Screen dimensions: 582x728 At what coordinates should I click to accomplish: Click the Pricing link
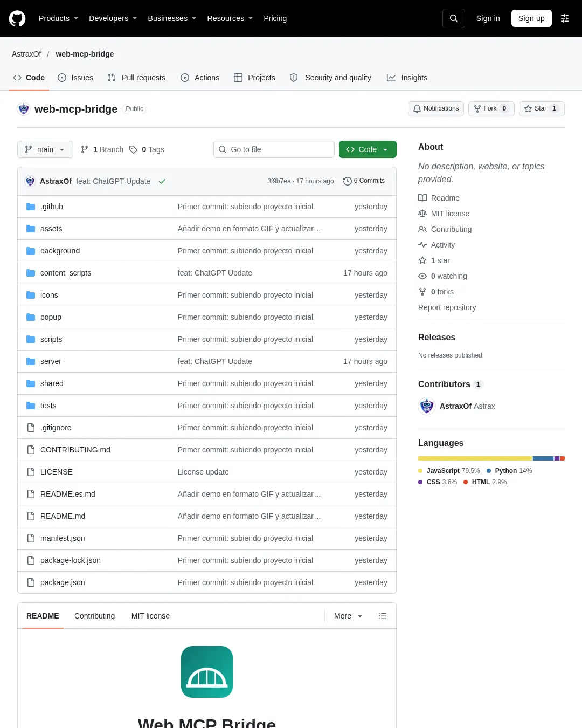(275, 18)
